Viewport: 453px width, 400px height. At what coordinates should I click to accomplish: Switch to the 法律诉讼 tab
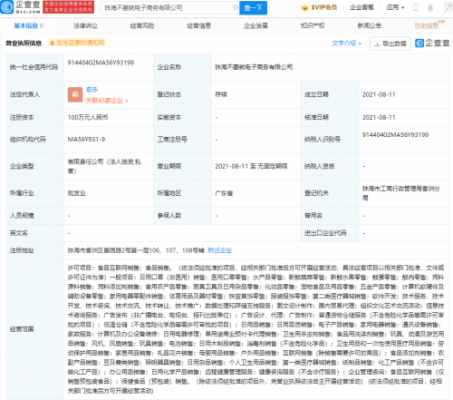click(x=85, y=26)
